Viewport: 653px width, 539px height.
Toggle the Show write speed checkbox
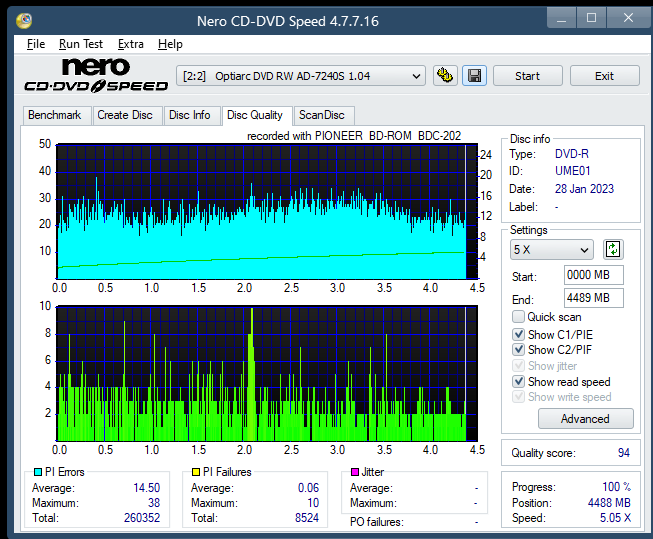[x=518, y=397]
